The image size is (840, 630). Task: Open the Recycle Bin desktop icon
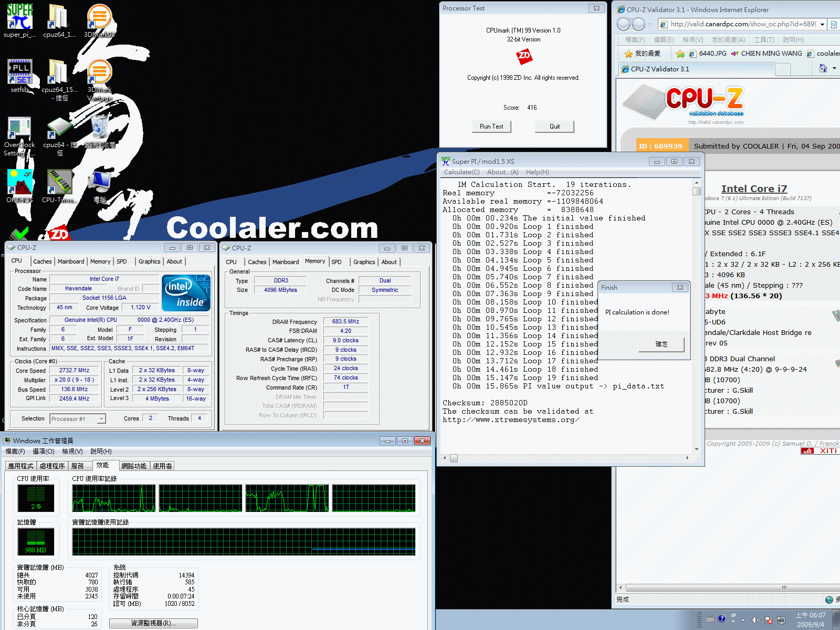pyautogui.click(x=100, y=132)
